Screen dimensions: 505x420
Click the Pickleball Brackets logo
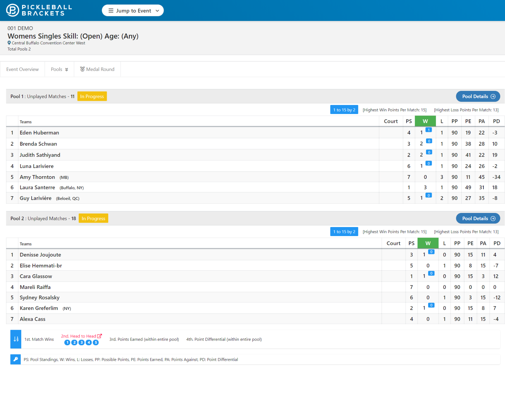[x=39, y=10]
